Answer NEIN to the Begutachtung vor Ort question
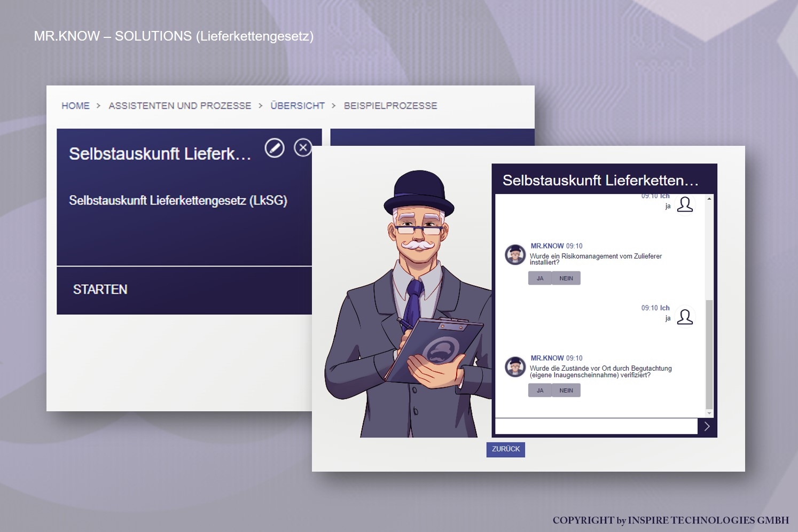The image size is (798, 532). pos(566,390)
